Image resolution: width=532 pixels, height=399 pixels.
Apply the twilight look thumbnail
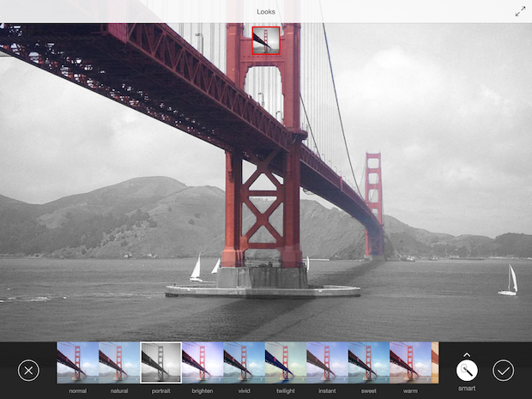click(x=286, y=362)
